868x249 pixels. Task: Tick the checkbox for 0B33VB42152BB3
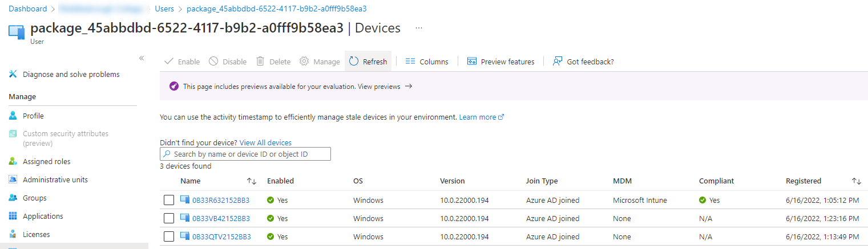pyautogui.click(x=169, y=218)
